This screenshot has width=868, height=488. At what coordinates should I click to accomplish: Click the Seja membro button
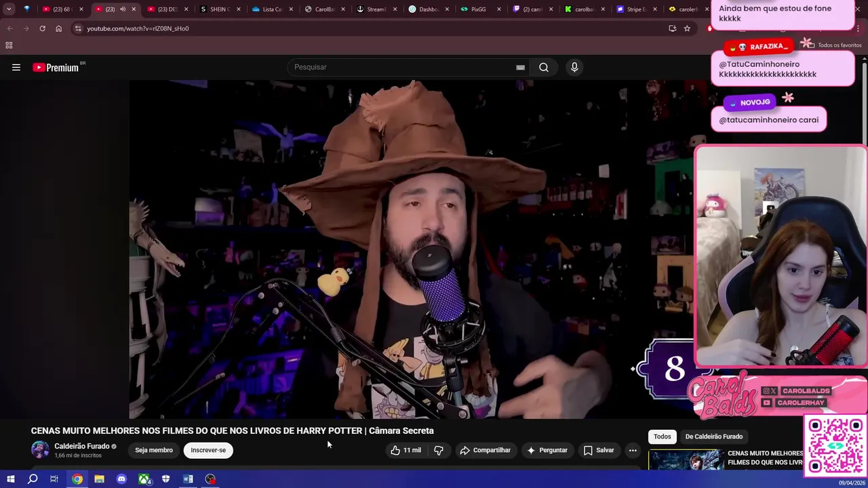click(x=154, y=450)
